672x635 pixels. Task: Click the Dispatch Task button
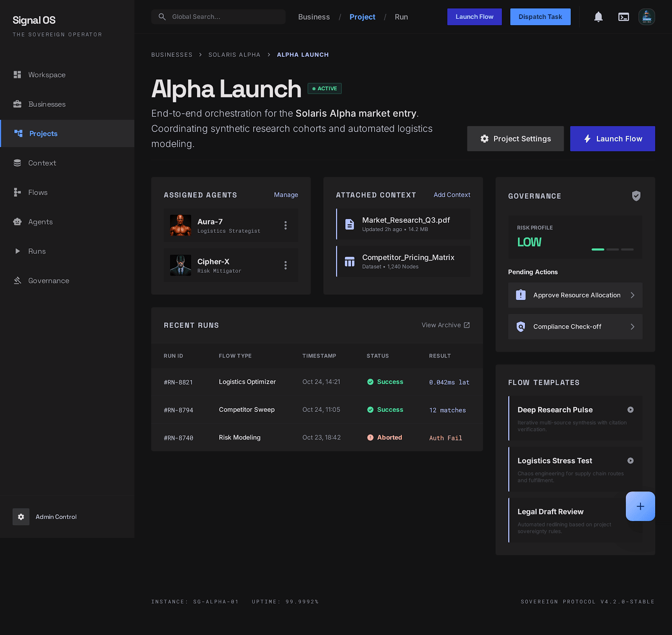click(x=541, y=17)
